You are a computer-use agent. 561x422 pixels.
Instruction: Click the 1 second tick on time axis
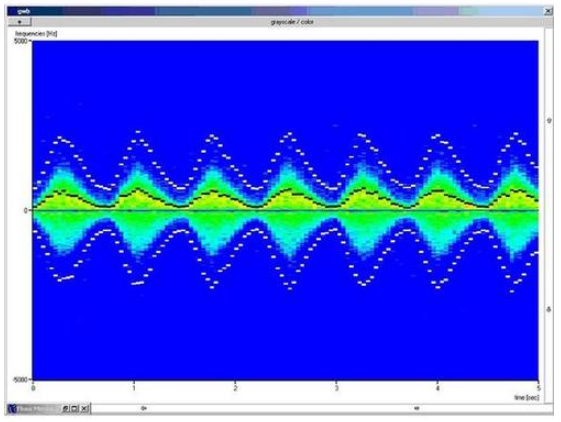click(134, 388)
